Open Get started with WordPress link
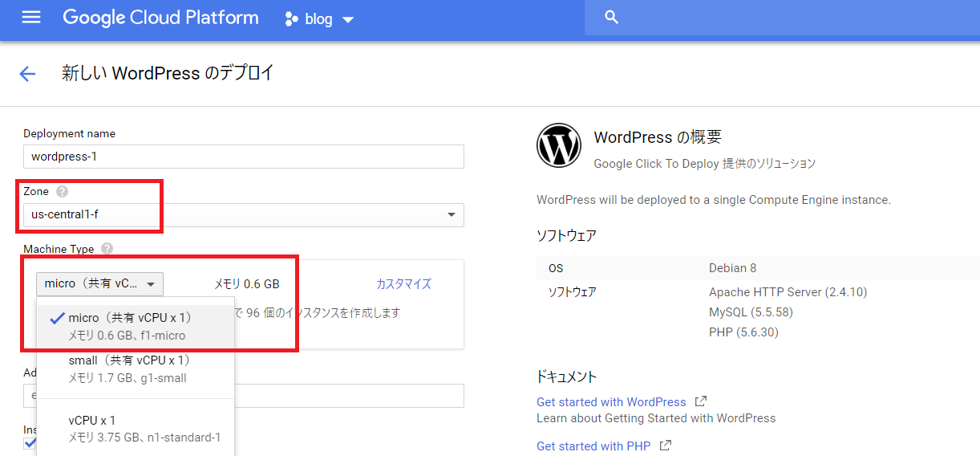 coord(611,401)
